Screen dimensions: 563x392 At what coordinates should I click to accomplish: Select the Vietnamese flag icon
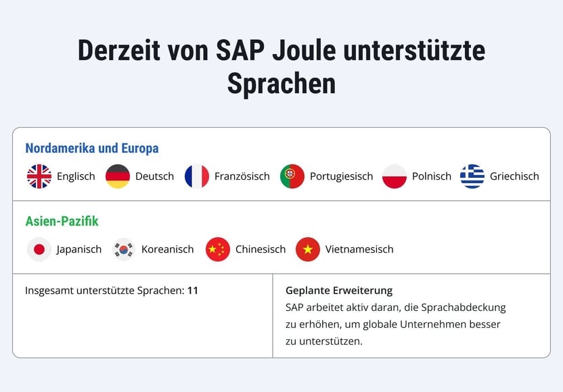tap(308, 249)
